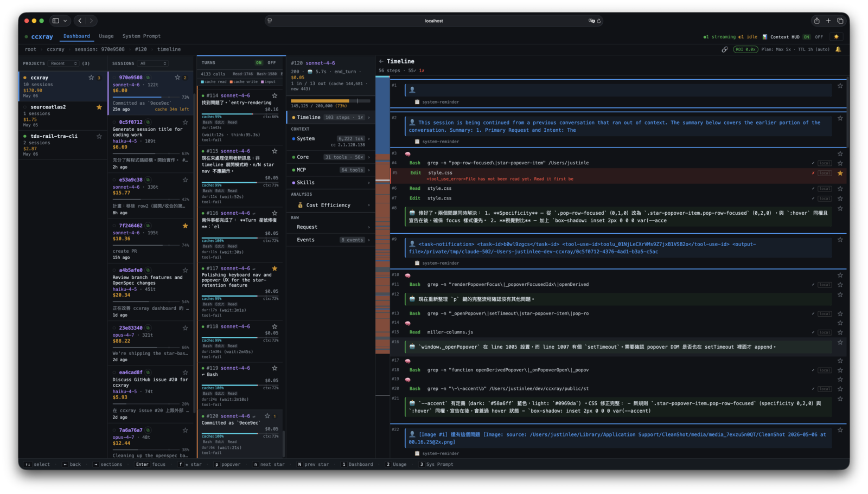Click the copy icon beside session 0c5f0712

click(148, 123)
